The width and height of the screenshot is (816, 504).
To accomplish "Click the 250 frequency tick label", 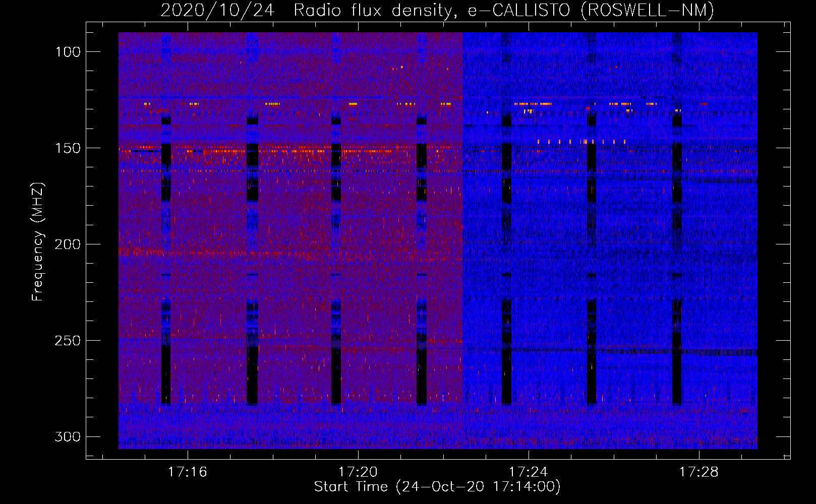I will tap(68, 341).
